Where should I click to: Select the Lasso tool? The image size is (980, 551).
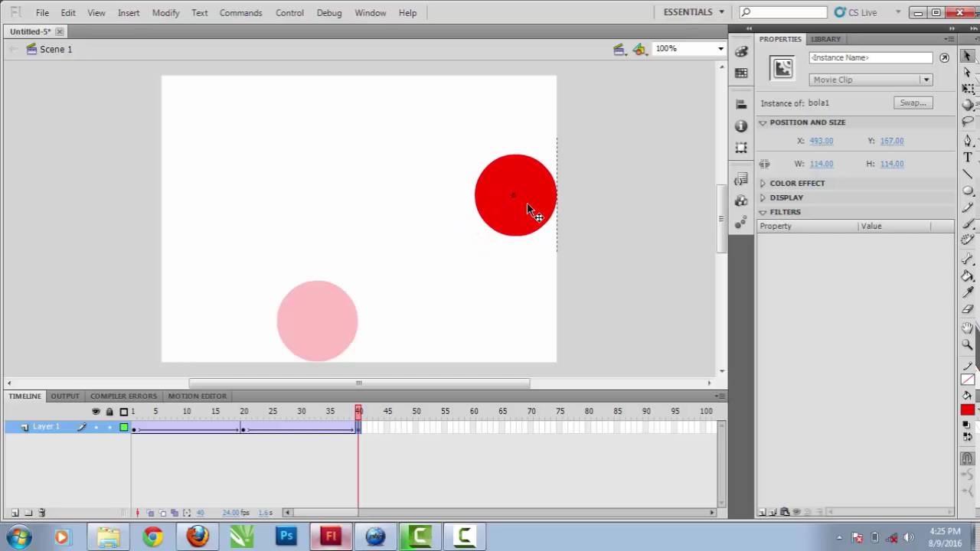[x=968, y=122]
